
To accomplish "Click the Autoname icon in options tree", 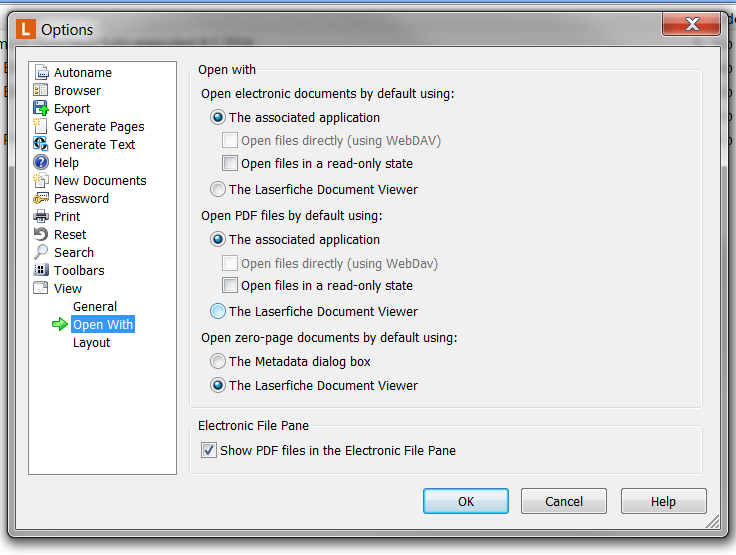I will pyautogui.click(x=41, y=72).
